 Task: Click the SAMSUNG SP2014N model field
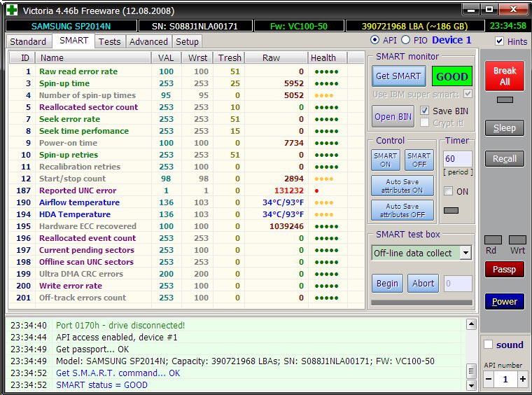pyautogui.click(x=71, y=26)
